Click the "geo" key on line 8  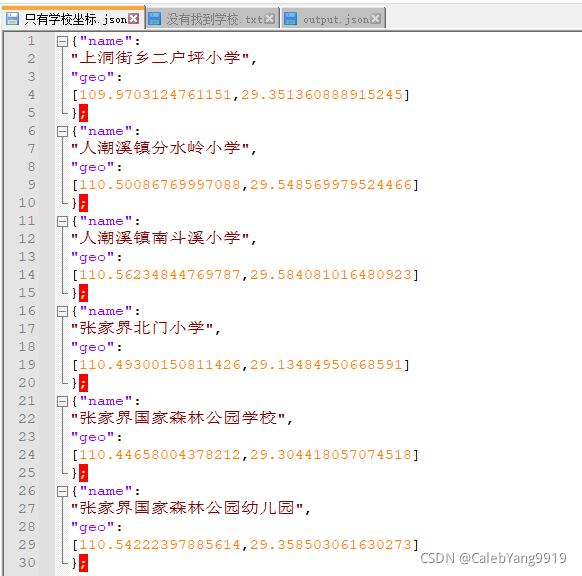click(x=93, y=168)
